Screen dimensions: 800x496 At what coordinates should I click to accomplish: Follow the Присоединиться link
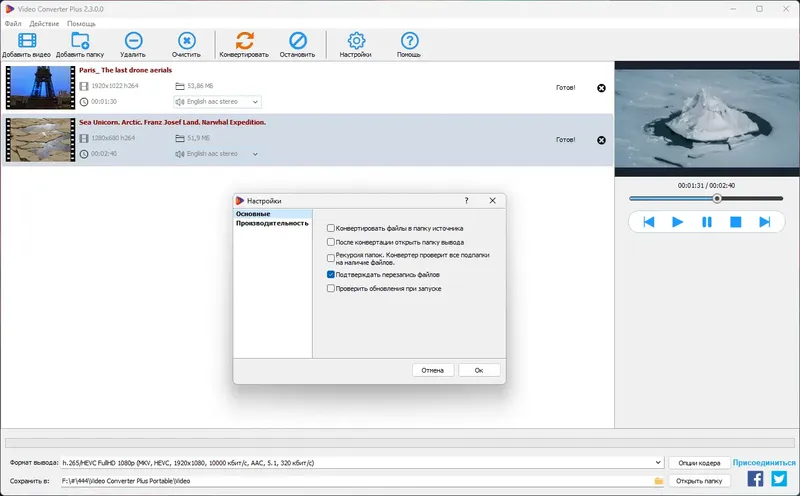(764, 462)
